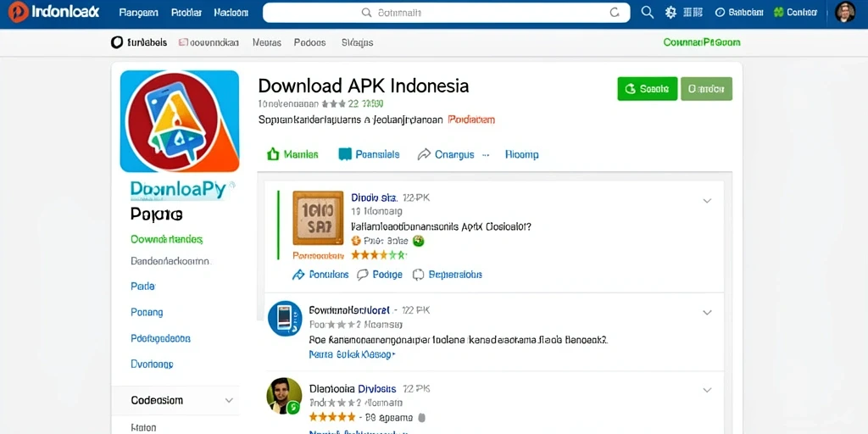Click the Dandondadoomn sidebar text
This screenshot has height=434, width=868.
[x=170, y=261]
